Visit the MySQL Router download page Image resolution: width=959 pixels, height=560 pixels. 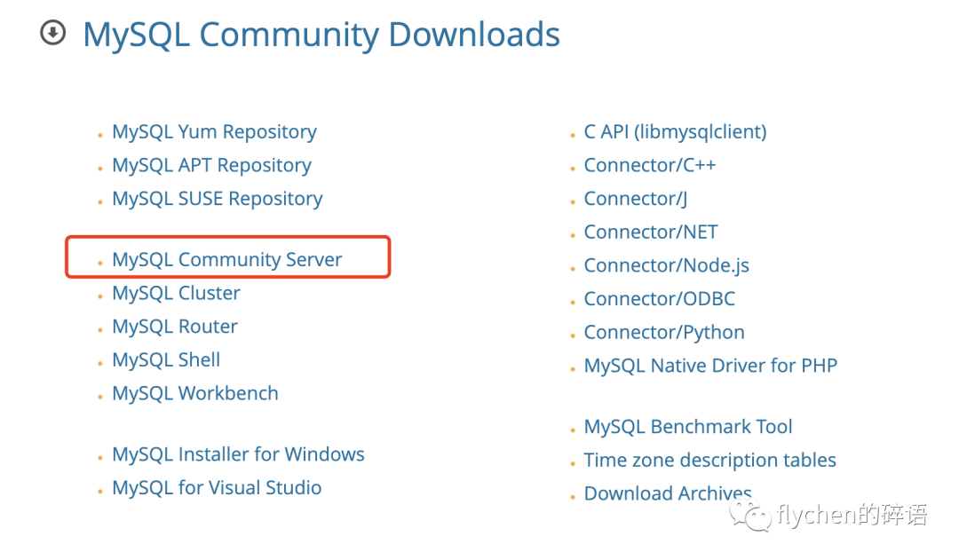pos(175,327)
